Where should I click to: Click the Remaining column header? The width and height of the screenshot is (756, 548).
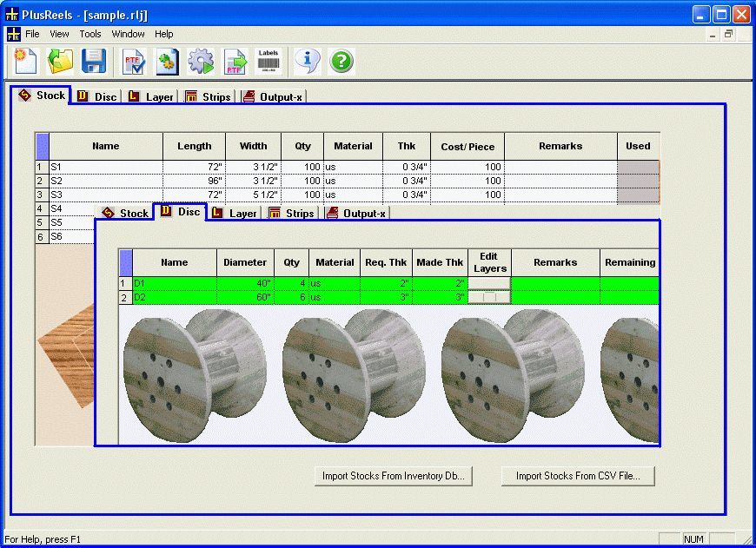[x=630, y=262]
